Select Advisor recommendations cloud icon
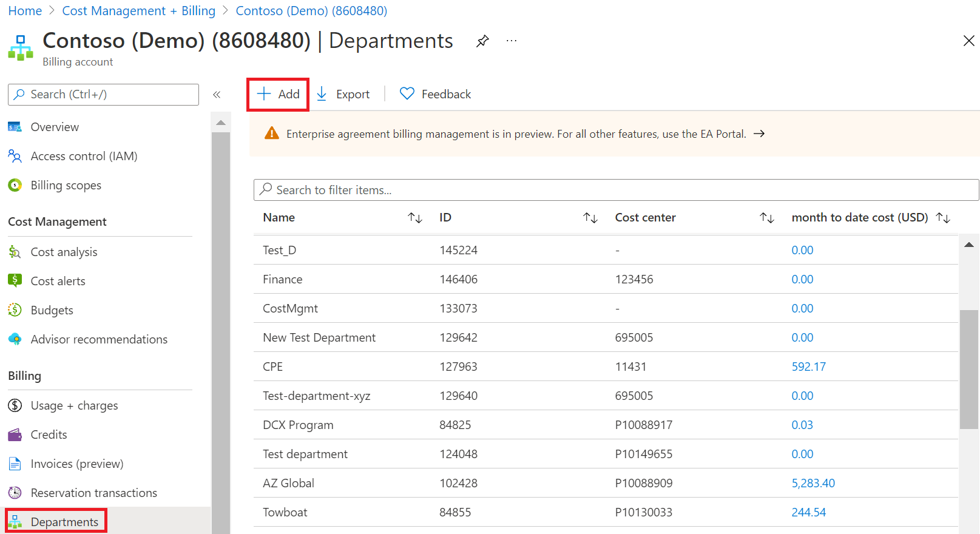 [15, 339]
